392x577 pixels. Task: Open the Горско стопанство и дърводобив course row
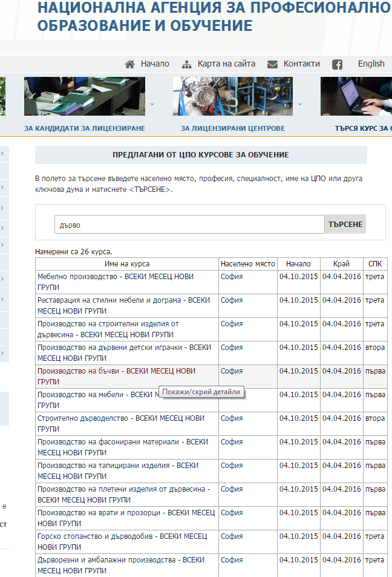[122, 541]
